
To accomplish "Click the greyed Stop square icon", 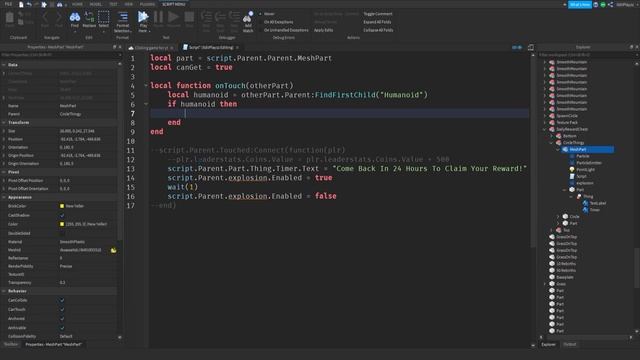I will 189,17.
